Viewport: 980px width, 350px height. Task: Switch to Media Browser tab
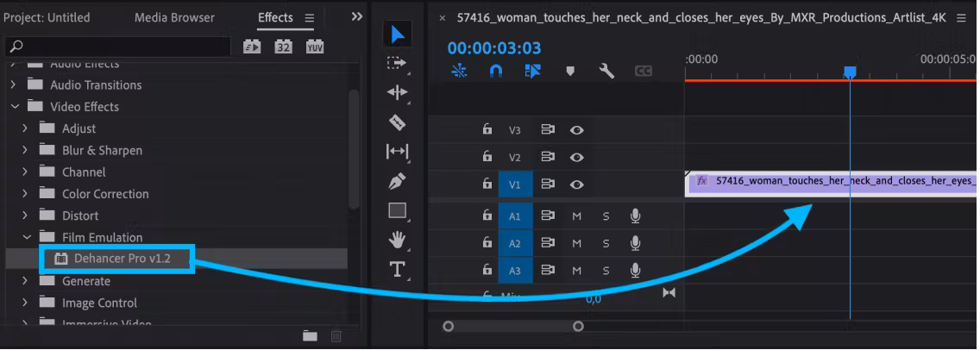click(x=174, y=17)
